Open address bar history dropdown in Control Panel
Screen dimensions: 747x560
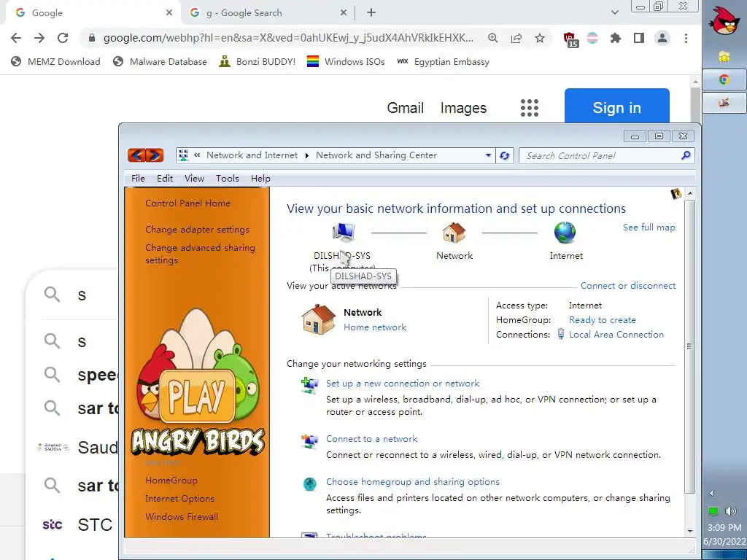[x=488, y=155]
